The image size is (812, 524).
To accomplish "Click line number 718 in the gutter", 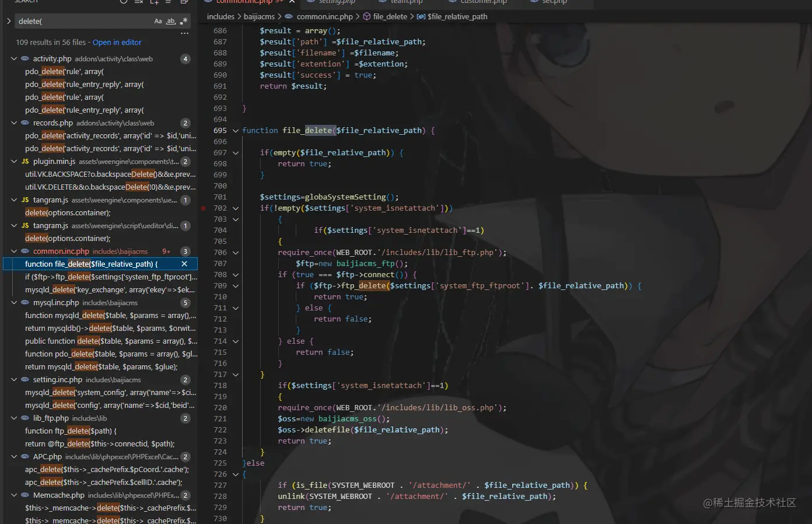I will 220,386.
